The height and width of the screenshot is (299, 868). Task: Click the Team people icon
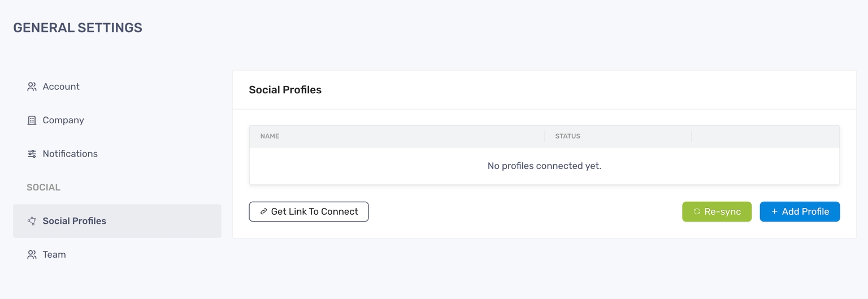coord(32,255)
